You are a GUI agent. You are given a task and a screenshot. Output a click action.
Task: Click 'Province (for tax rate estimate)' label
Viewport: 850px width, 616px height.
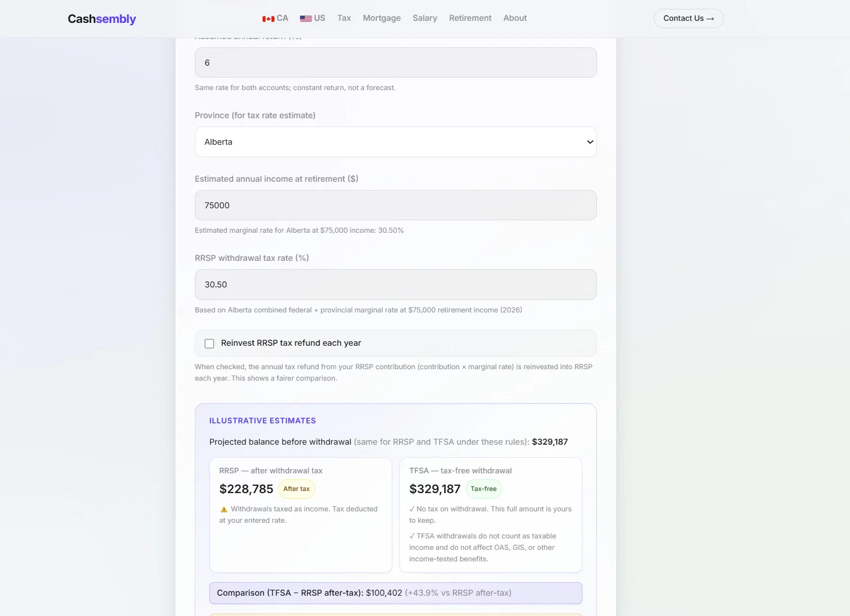point(255,116)
